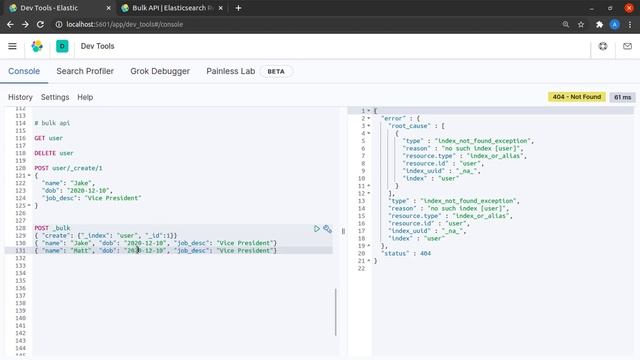The image size is (640, 360).
Task: Open the help lifebuoy icon
Action: pyautogui.click(x=603, y=46)
